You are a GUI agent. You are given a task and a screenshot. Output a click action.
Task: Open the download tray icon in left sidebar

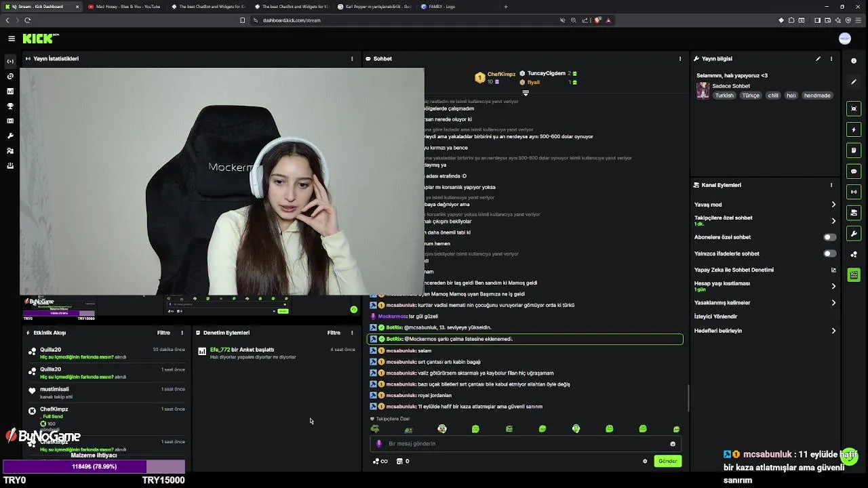pos(10,165)
